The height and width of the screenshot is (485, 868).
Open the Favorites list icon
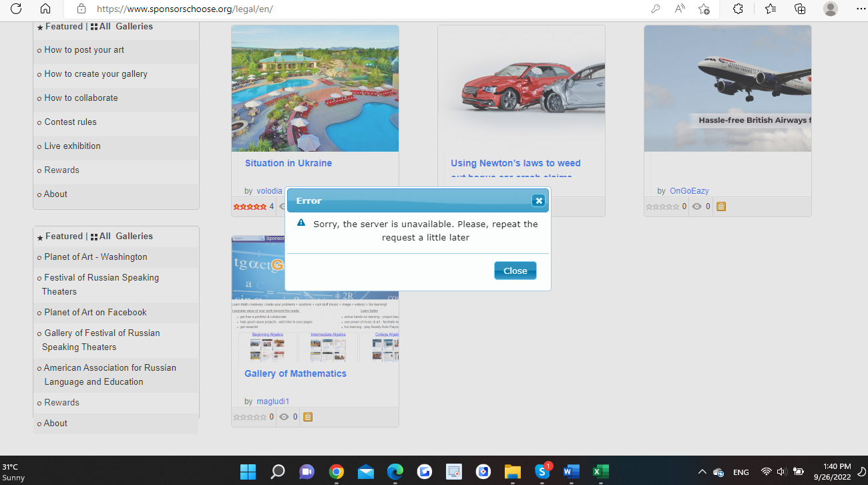pos(771,9)
